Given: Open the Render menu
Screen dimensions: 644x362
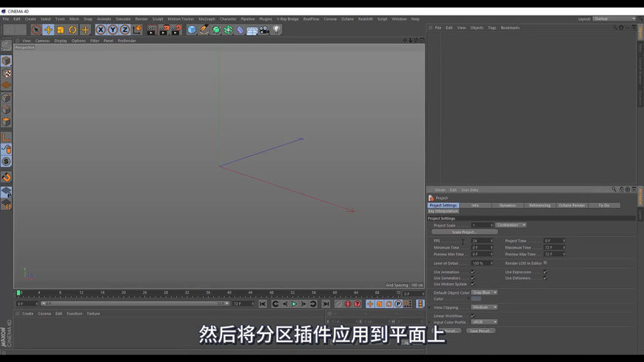Looking at the screenshot, I should point(141,19).
